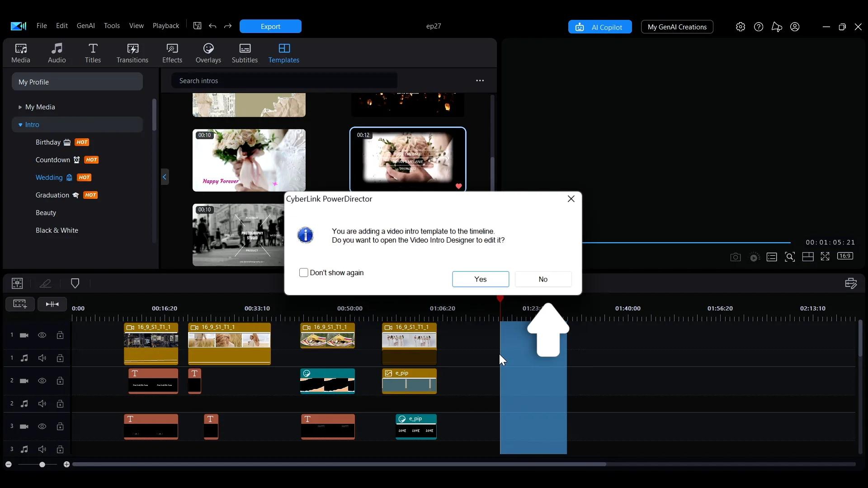This screenshot has width=868, height=488.
Task: Open the GenAI menu
Action: pos(86,26)
